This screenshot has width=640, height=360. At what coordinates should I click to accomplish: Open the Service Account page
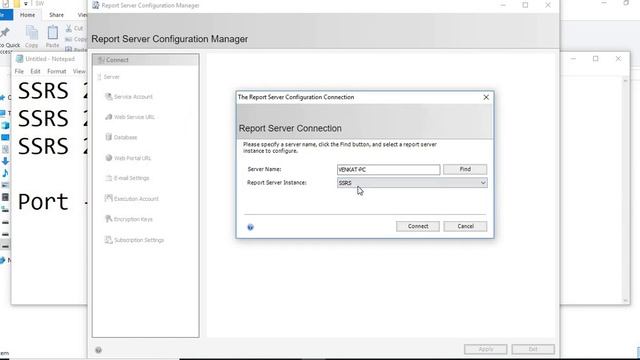tap(133, 97)
